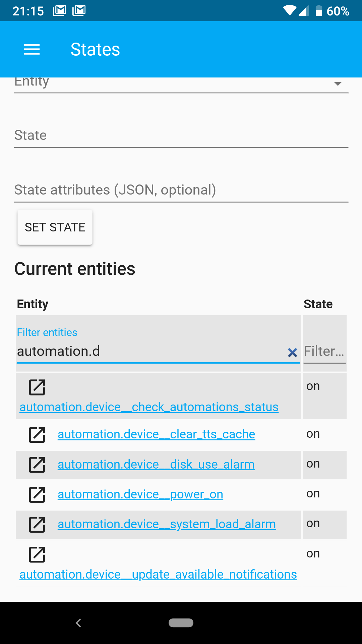Clear the entity filter text

coord(292,352)
